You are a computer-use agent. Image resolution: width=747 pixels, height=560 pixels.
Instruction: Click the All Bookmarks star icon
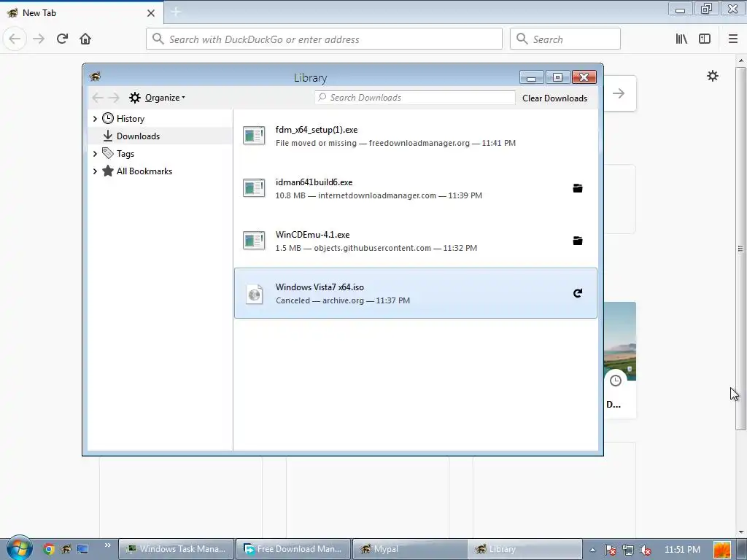[x=108, y=171]
